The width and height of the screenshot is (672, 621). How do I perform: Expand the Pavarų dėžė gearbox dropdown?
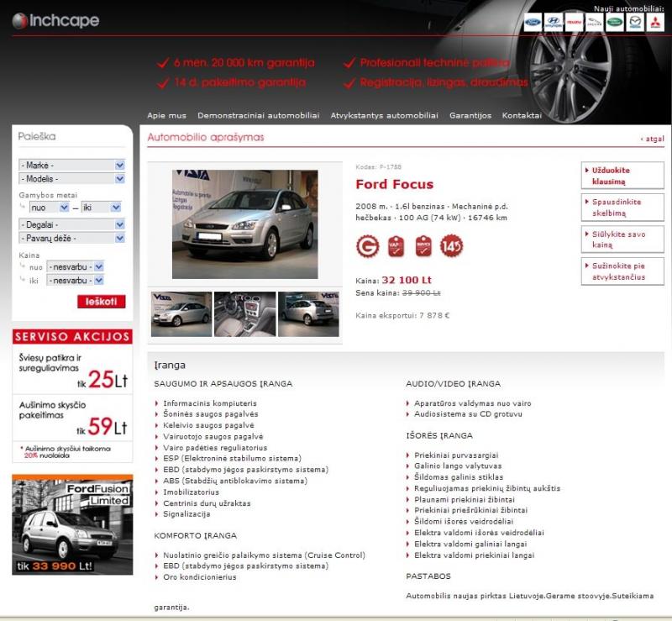[72, 238]
